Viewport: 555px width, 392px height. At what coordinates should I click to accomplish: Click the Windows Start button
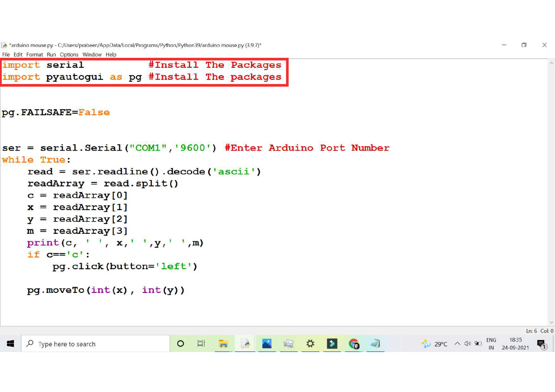pyautogui.click(x=10, y=343)
